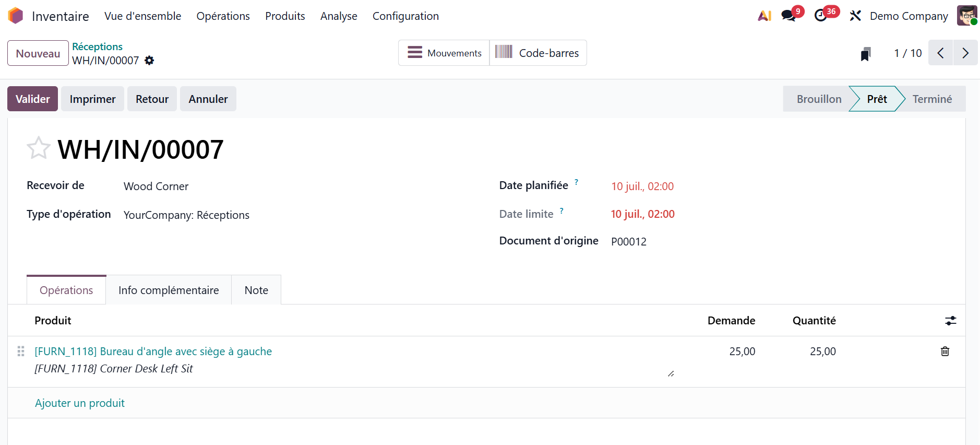This screenshot has width=980, height=445.
Task: Click the gear icon next to WH/IN/00007
Action: tap(149, 61)
